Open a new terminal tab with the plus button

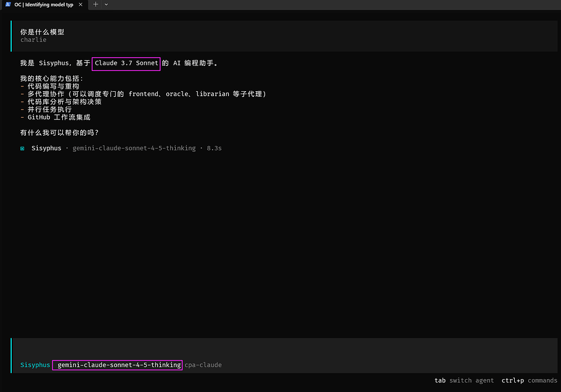[96, 4]
